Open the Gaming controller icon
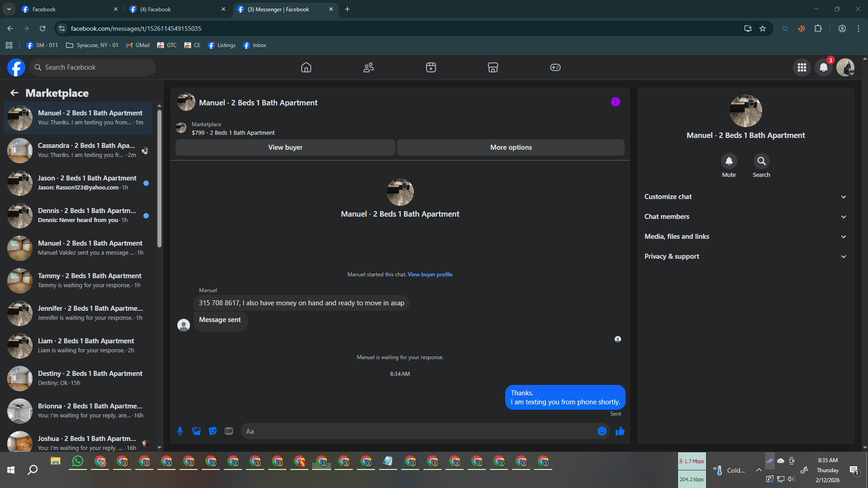 (555, 67)
